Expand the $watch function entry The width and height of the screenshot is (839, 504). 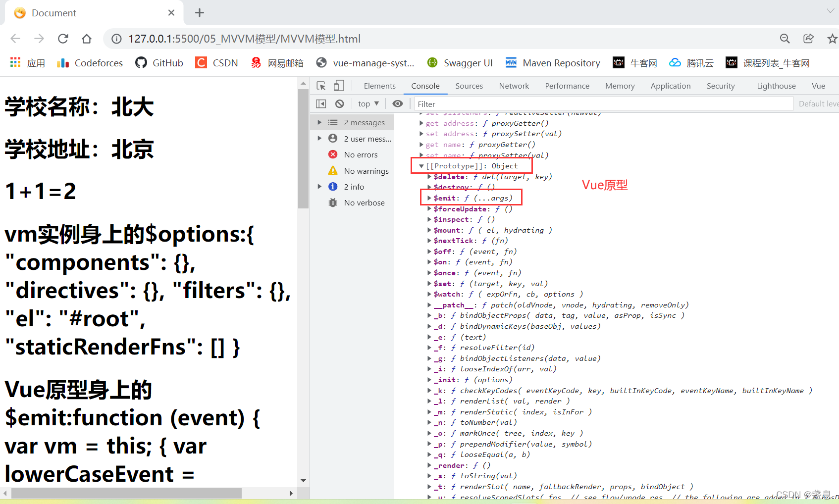click(x=429, y=294)
